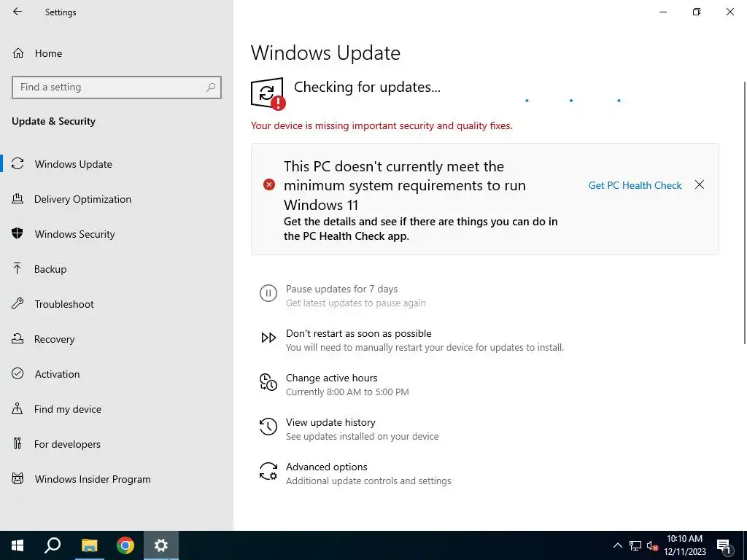Open the Home settings page

(48, 53)
